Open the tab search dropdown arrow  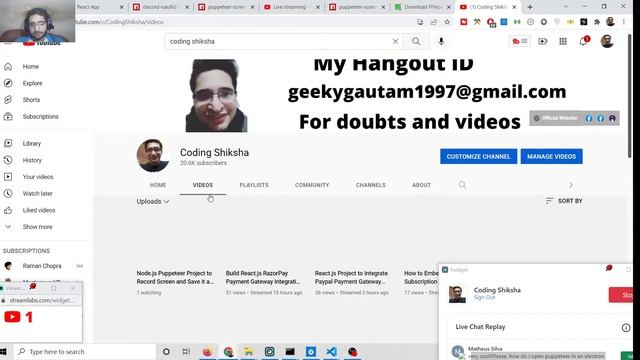pyautogui.click(x=566, y=7)
